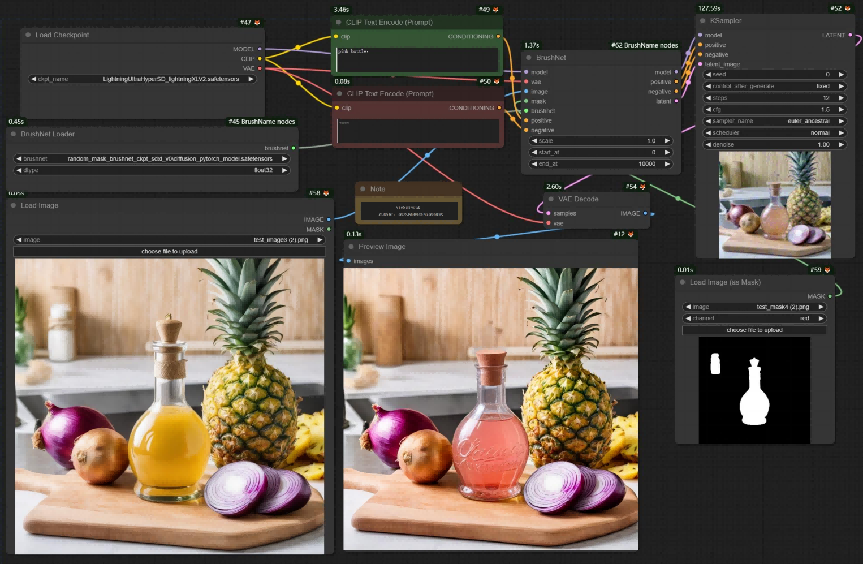Open the scheduler normal dropdown

[x=774, y=133]
